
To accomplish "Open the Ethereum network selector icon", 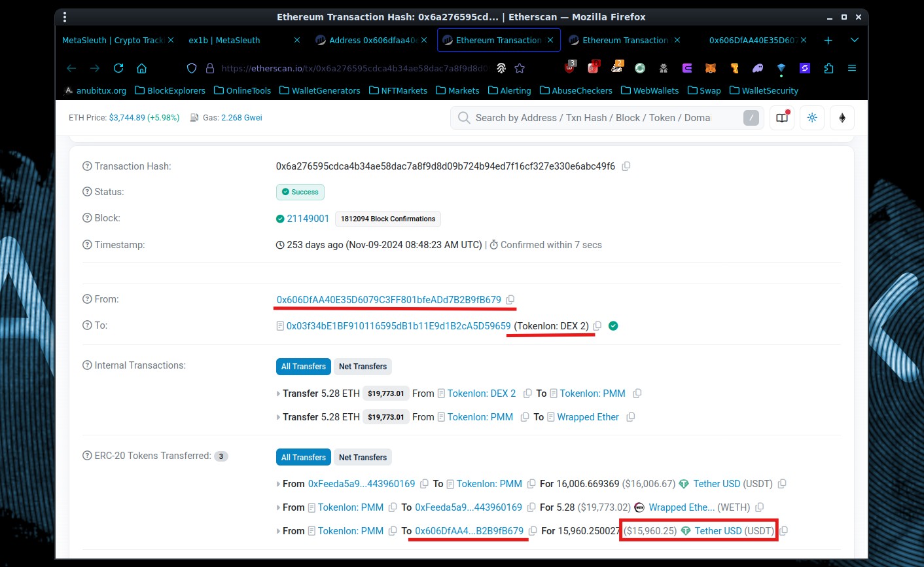I will (842, 118).
